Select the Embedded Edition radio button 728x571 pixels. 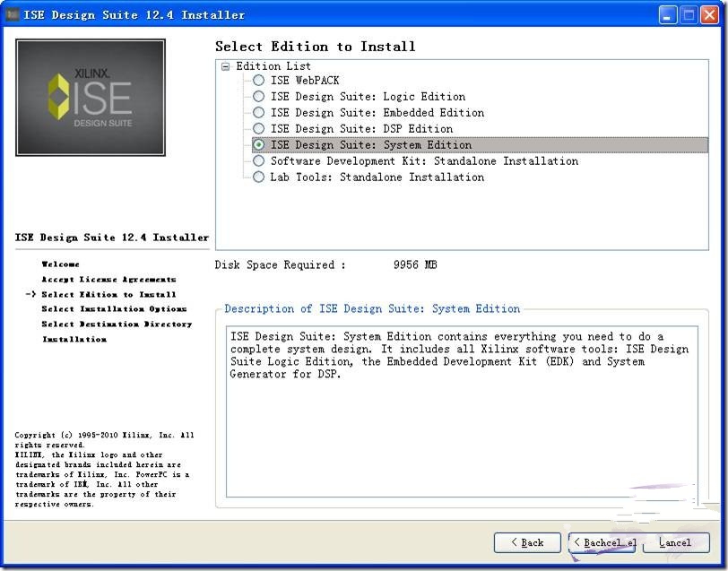258,112
